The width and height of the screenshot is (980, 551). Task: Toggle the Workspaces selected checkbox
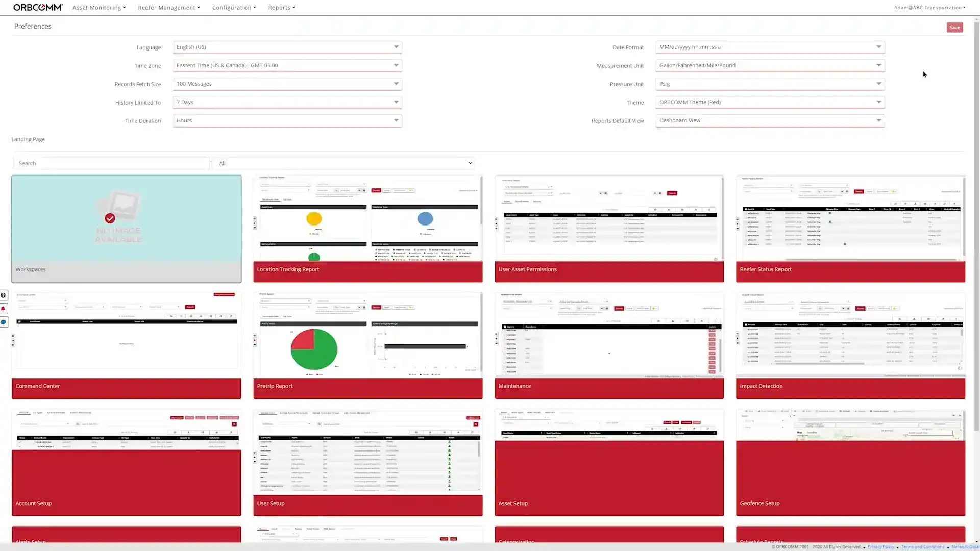tap(110, 218)
